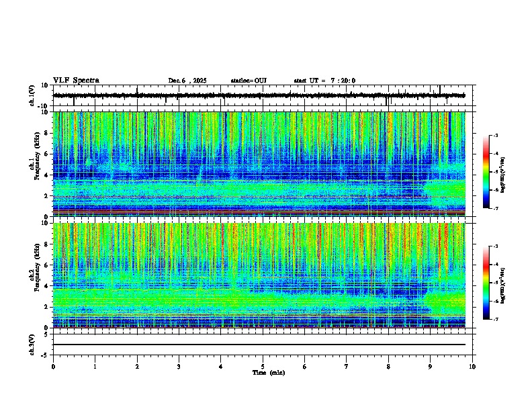Select the ch.1 voltage waveform panel at top

[263, 95]
